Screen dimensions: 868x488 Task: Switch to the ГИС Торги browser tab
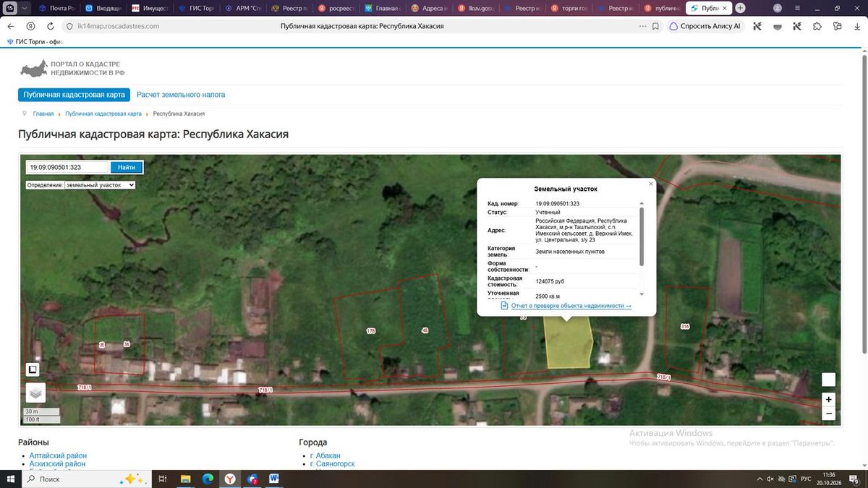tap(198, 8)
